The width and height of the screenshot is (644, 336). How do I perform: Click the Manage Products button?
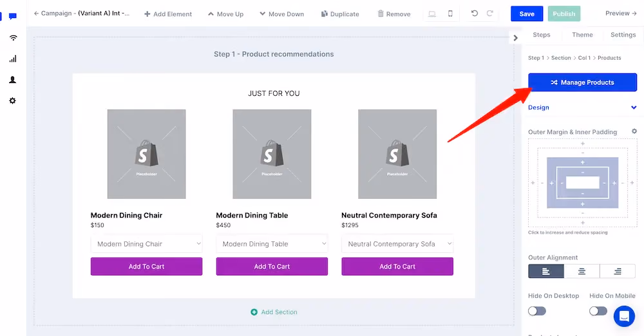(582, 82)
